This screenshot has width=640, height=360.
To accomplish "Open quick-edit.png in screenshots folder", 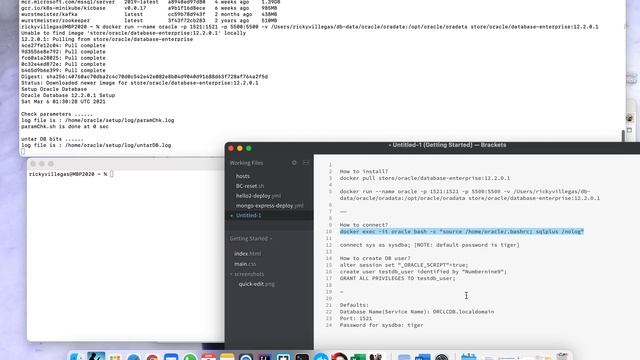I will pyautogui.click(x=256, y=284).
